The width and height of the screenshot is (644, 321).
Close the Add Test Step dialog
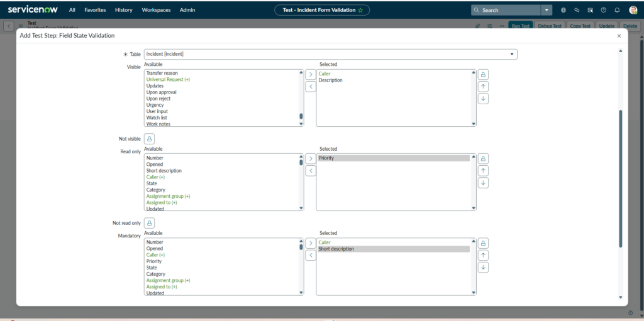619,36
